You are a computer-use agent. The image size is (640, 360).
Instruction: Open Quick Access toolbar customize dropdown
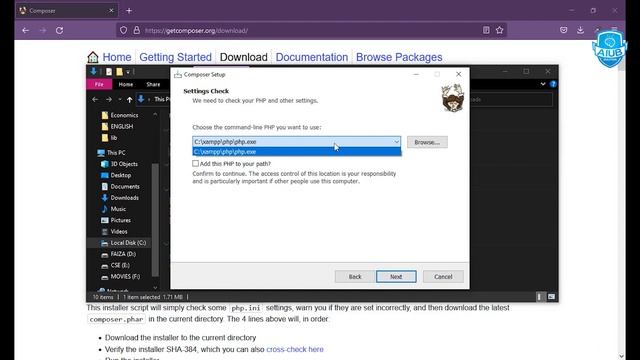tap(128, 72)
